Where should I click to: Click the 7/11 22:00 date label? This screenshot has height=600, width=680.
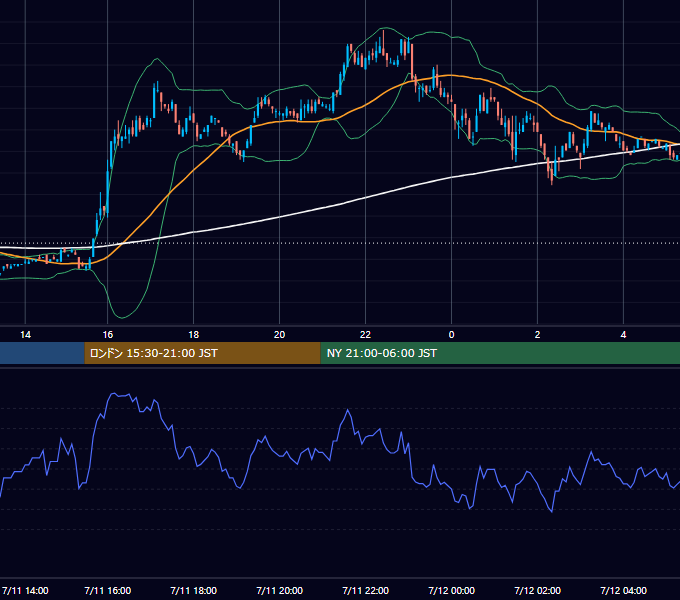click(365, 590)
